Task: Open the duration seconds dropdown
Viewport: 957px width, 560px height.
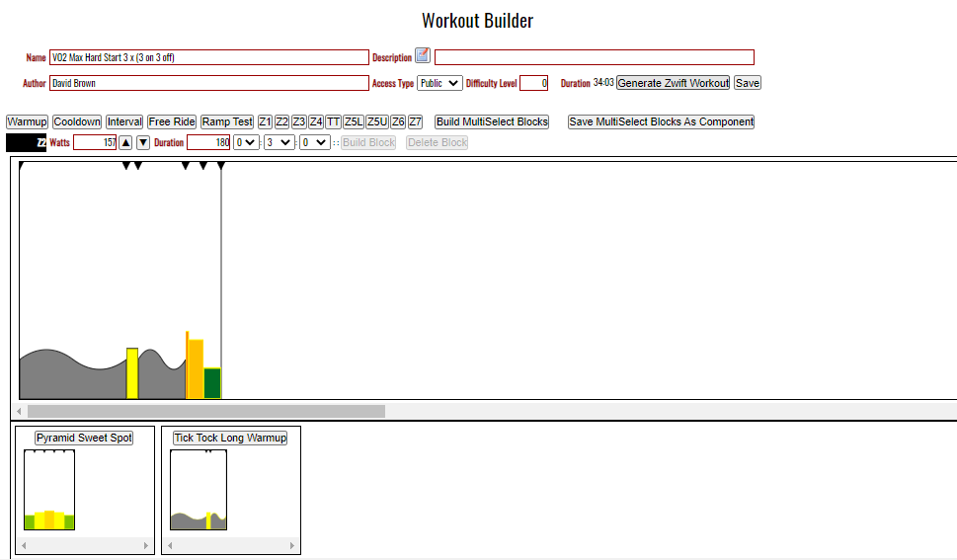Action: coord(314,142)
